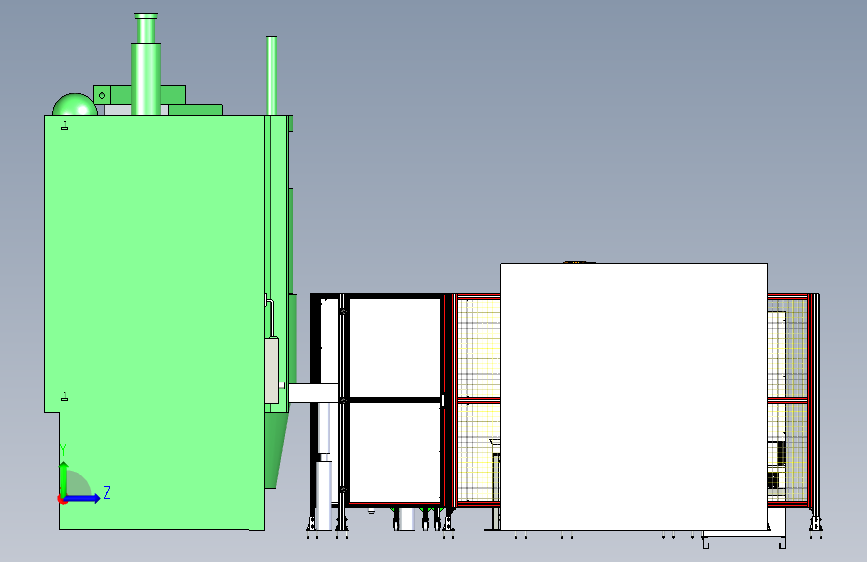Pick the upper mesh guard panel right of white box

tap(787, 348)
